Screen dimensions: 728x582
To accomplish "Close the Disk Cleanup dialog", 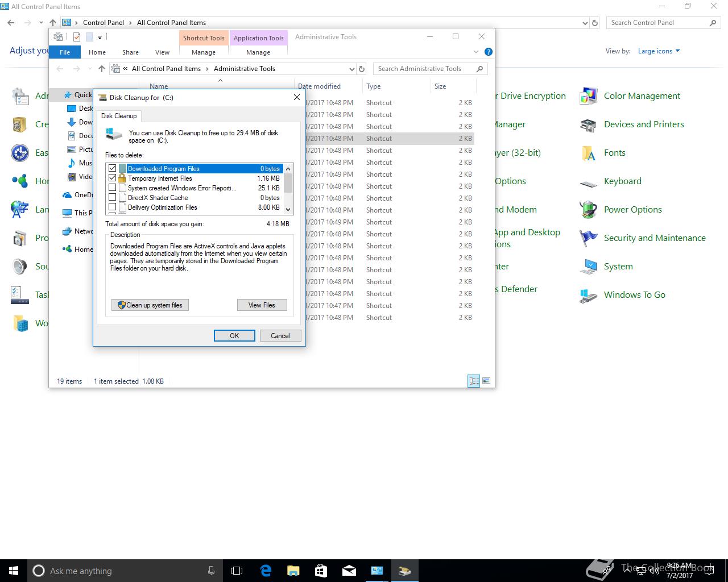I will click(296, 97).
